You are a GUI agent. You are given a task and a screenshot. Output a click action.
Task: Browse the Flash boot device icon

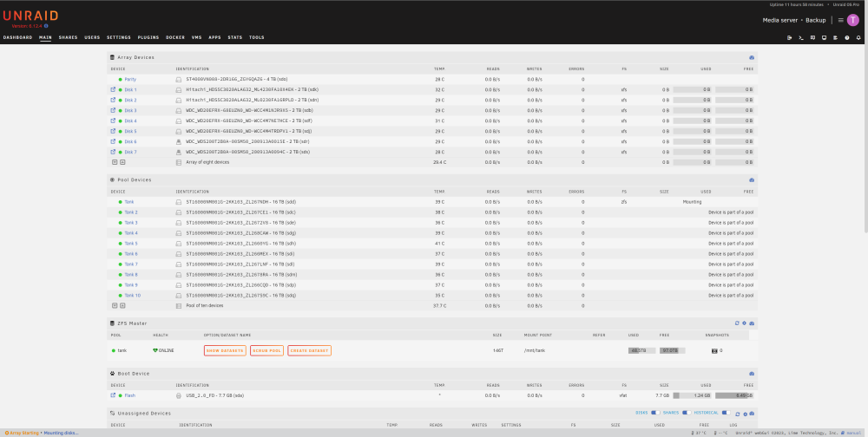pos(113,395)
